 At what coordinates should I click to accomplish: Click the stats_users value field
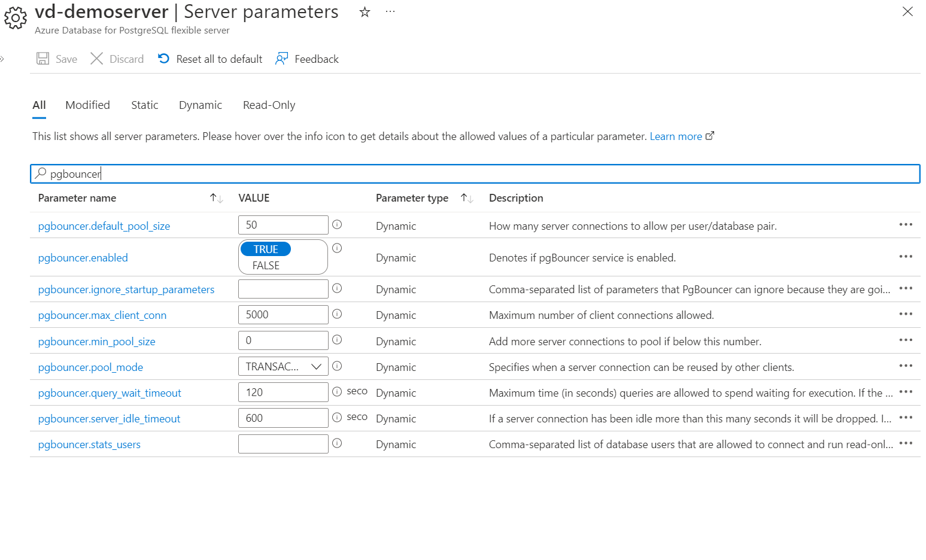[283, 444]
